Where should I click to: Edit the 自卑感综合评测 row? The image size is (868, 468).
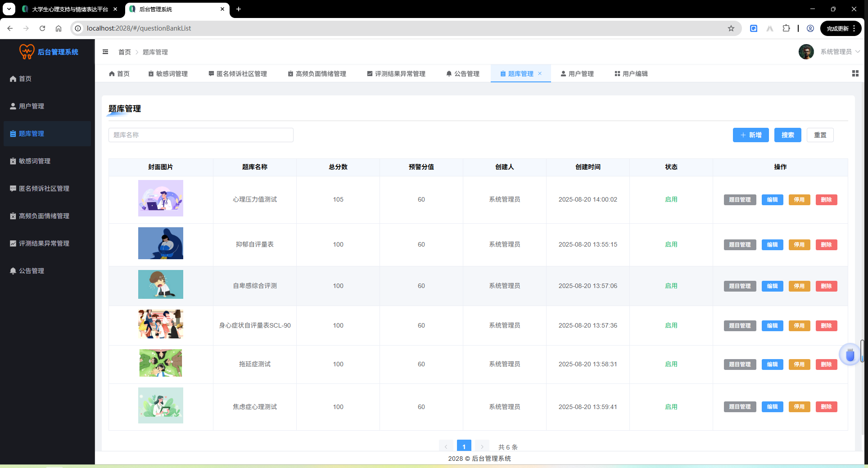773,286
